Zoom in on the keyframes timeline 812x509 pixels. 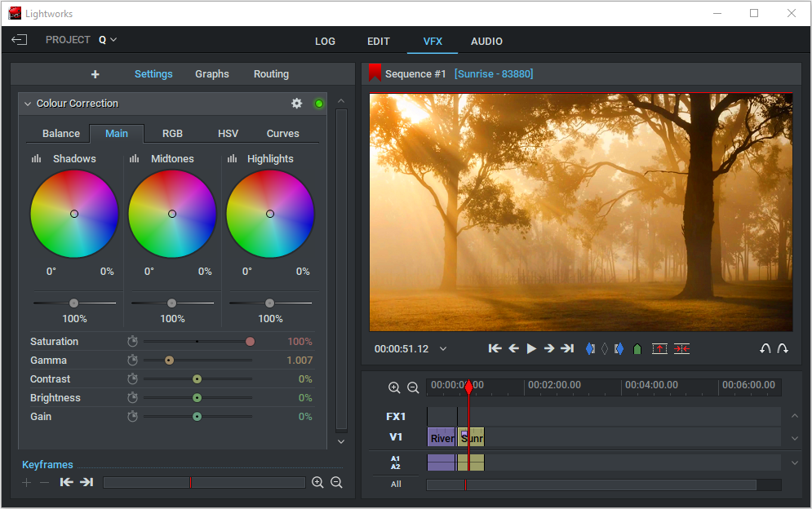317,483
